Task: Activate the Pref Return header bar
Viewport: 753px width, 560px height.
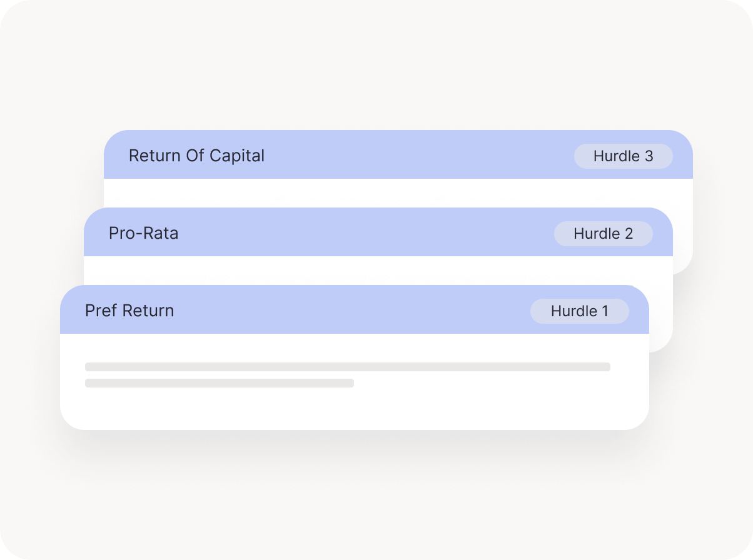Action: point(355,309)
